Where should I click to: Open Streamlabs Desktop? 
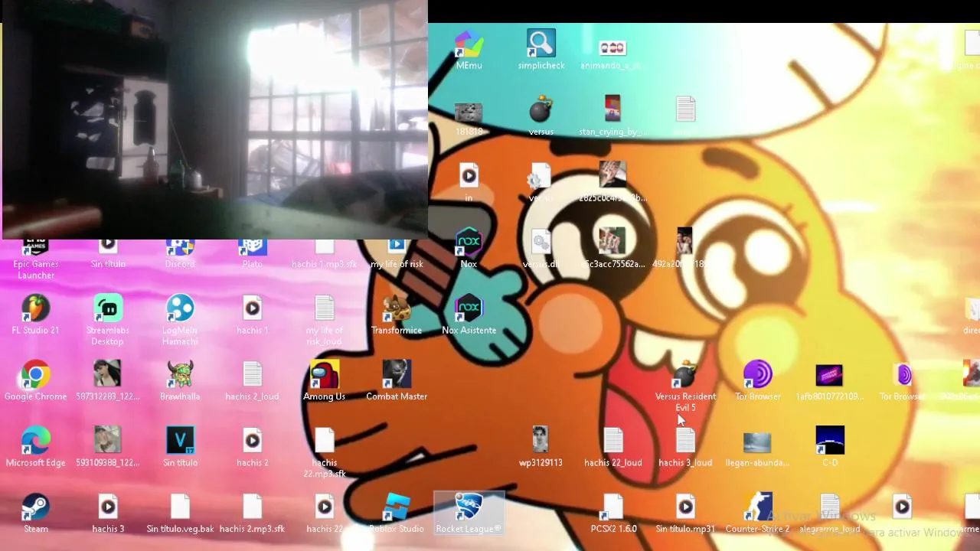coord(107,321)
